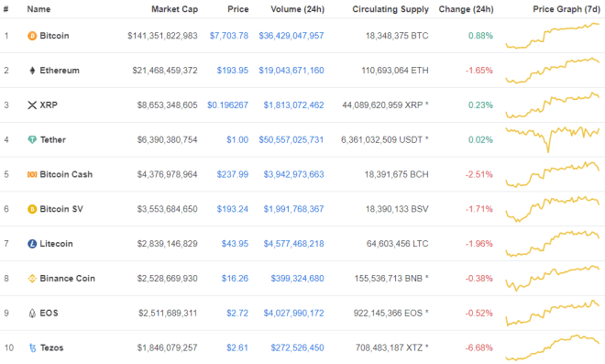Click the Binance Coin logo icon
Viewport: 605px width, 364px height.
(32, 279)
